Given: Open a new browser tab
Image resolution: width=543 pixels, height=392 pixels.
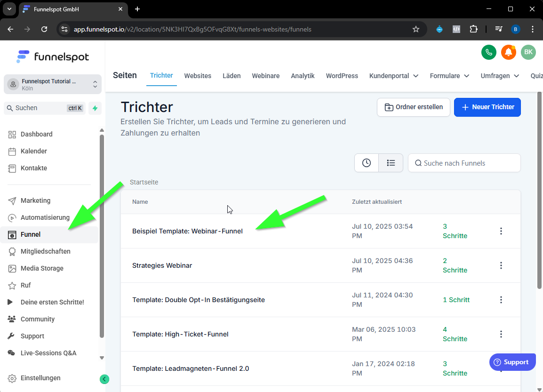Looking at the screenshot, I should (137, 9).
